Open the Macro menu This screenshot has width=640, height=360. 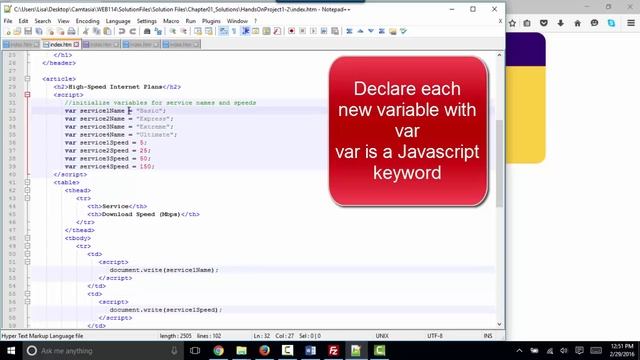[x=171, y=21]
